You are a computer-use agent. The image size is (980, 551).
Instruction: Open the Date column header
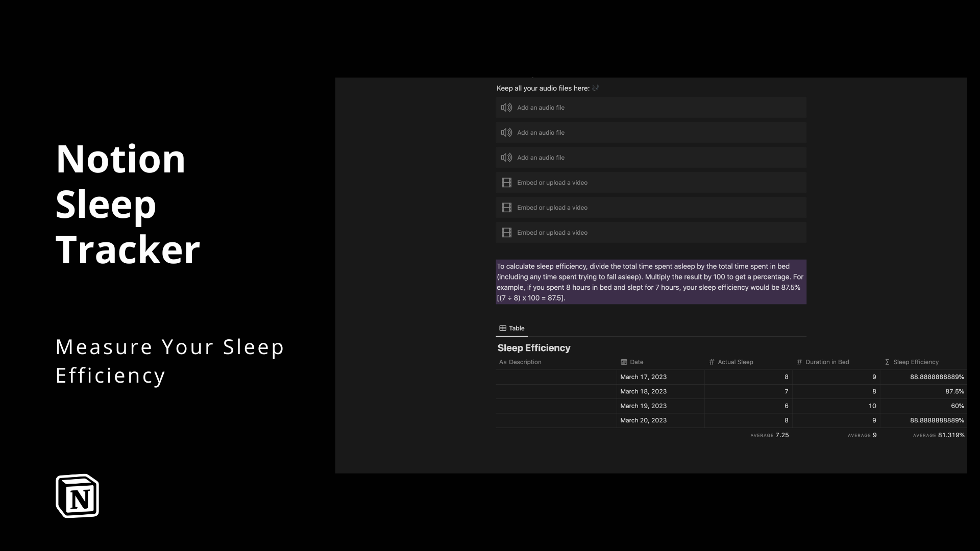pos(660,362)
